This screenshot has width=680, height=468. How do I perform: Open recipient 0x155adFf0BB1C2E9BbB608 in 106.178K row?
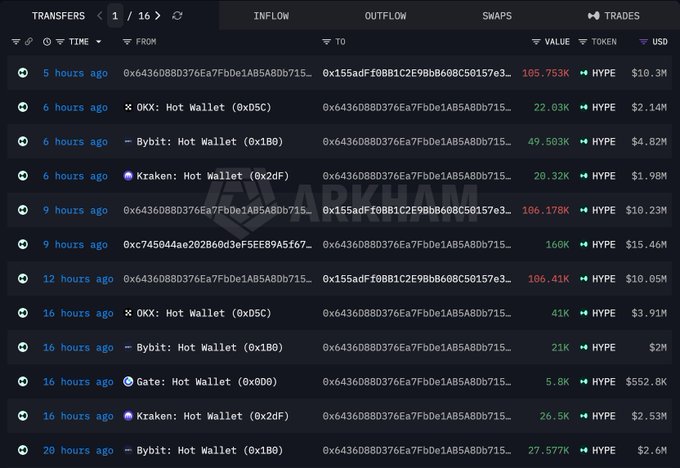[417, 210]
